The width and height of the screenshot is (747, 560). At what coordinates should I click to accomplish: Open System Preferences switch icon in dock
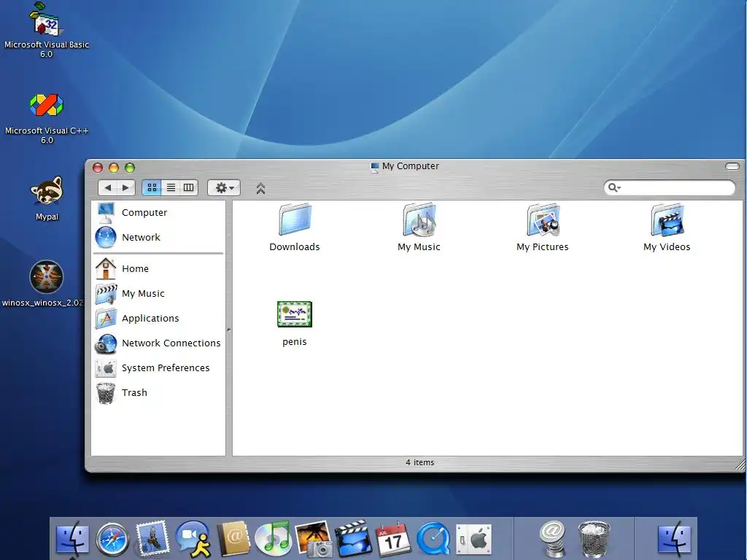point(473,540)
